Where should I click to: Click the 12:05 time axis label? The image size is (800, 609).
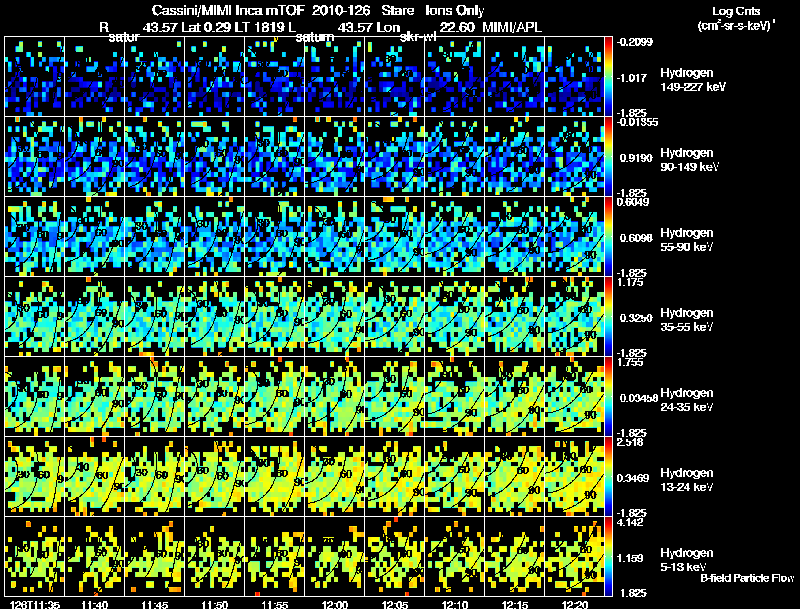pyautogui.click(x=395, y=604)
